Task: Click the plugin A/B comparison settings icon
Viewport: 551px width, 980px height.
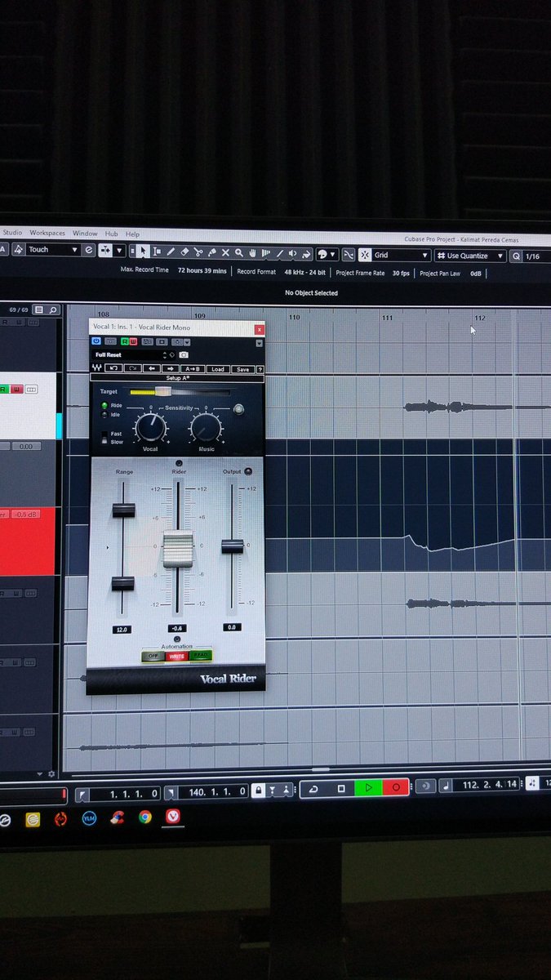Action: point(148,341)
